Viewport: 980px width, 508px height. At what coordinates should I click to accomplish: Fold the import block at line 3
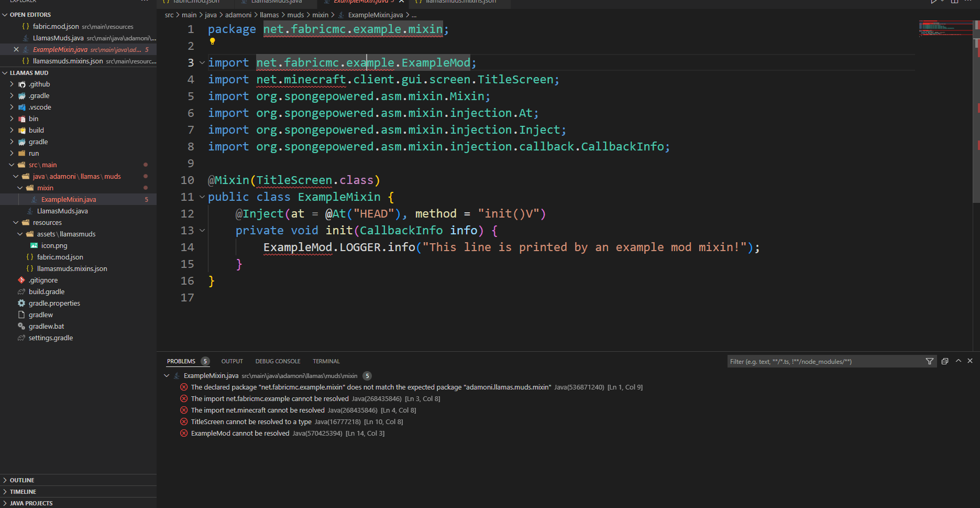point(202,63)
